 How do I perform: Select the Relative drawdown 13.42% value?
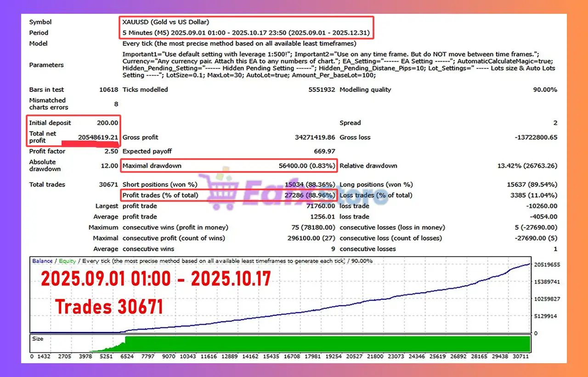point(527,166)
